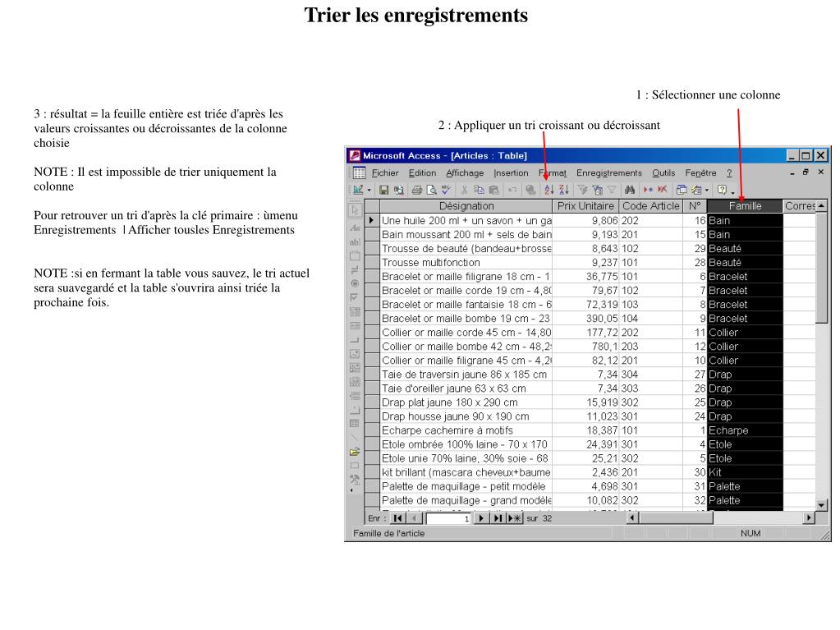Select the Prix Unitaire column header
Image resolution: width=840 pixels, height=630 pixels.
(585, 206)
